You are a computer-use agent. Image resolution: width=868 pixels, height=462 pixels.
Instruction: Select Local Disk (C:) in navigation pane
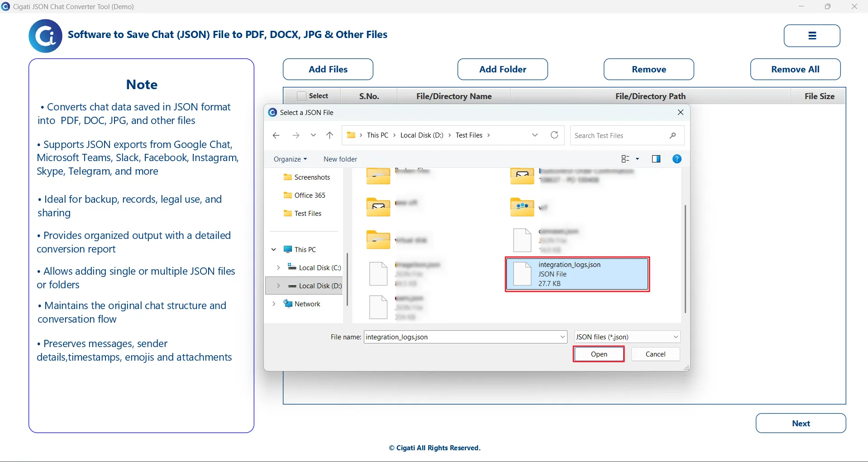(315, 268)
